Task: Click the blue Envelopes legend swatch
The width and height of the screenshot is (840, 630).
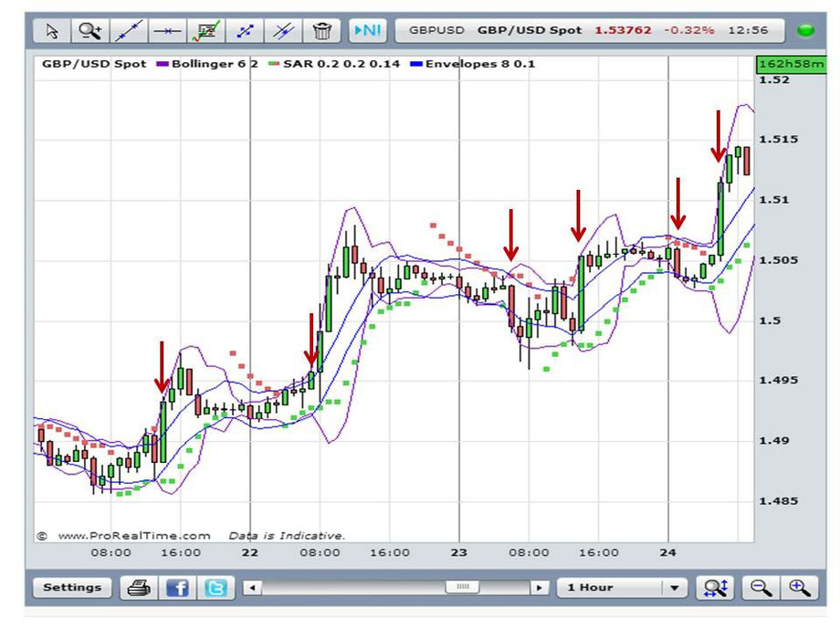Action: click(416, 64)
